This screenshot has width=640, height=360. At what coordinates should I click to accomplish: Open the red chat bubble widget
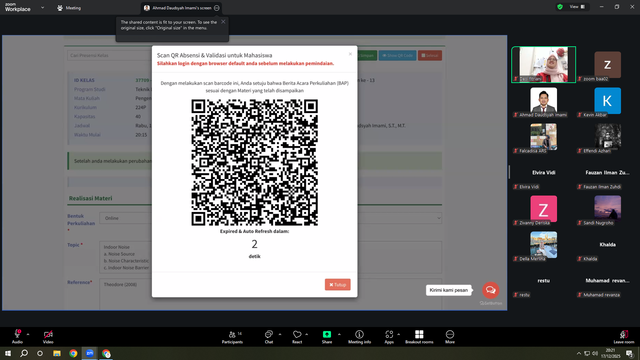(490, 290)
